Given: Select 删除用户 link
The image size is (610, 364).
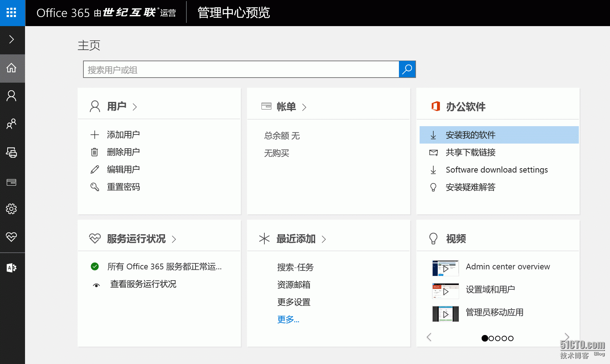Looking at the screenshot, I should [x=123, y=152].
